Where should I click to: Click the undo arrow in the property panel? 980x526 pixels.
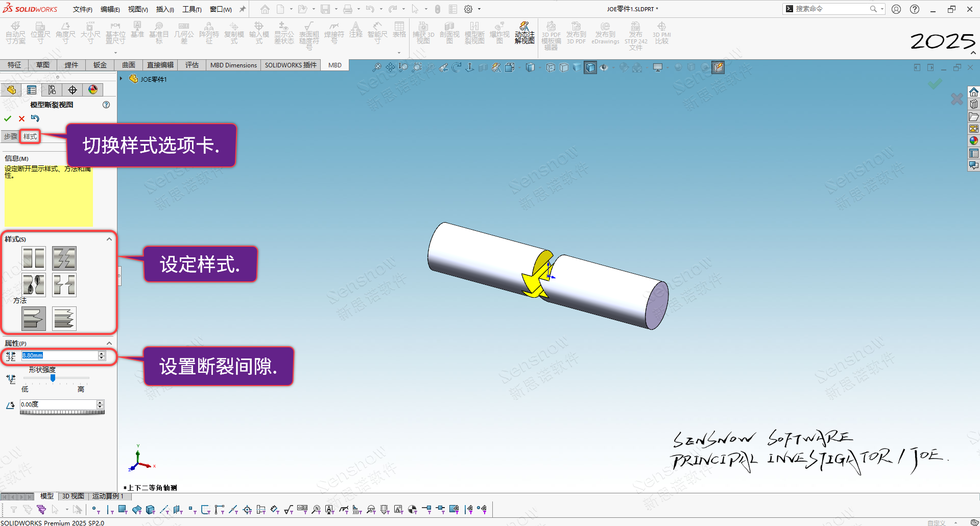tap(35, 118)
